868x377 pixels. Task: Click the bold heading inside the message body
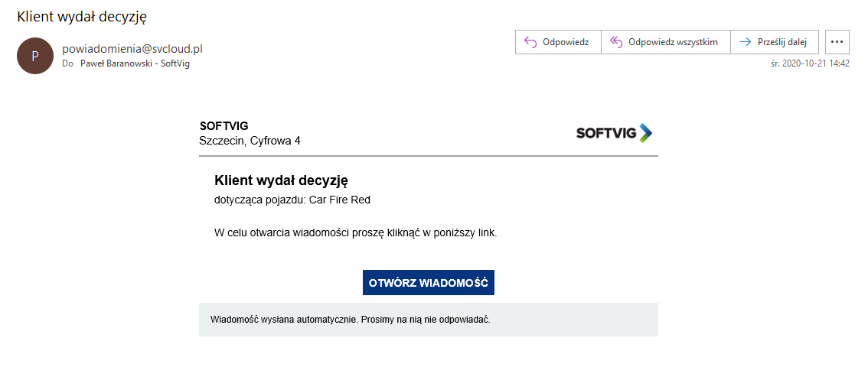pos(281,181)
